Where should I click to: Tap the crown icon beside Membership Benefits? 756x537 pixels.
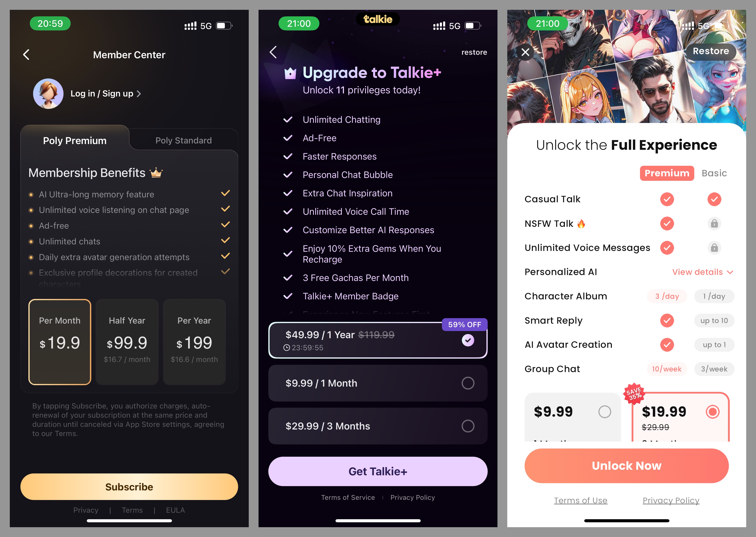click(156, 173)
